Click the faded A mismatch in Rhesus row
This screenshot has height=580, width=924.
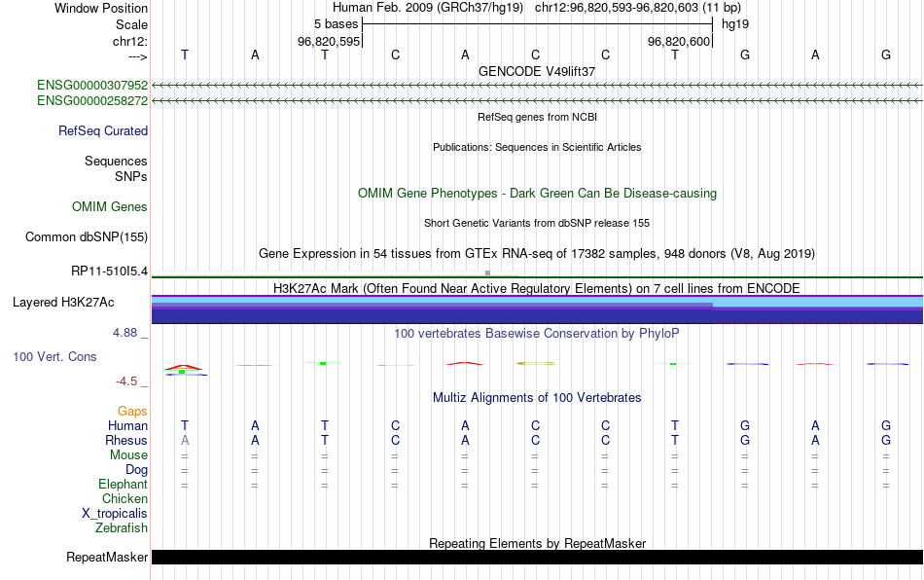(x=185, y=440)
